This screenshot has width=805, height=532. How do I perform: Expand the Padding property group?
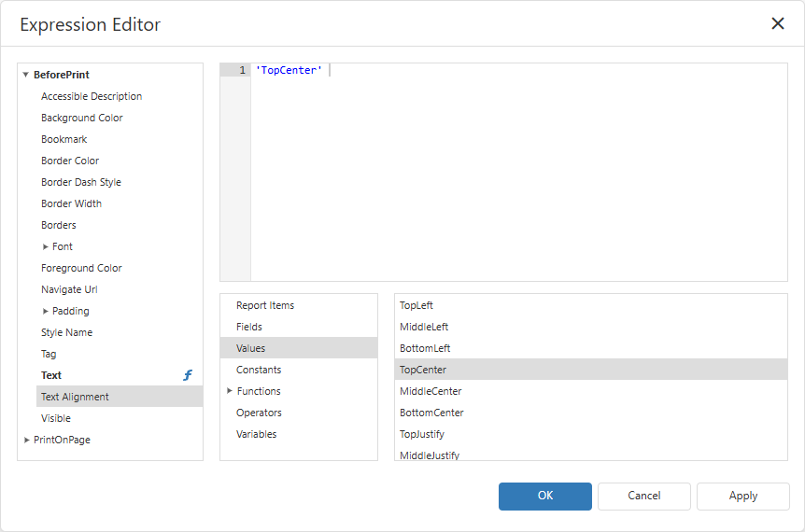45,312
